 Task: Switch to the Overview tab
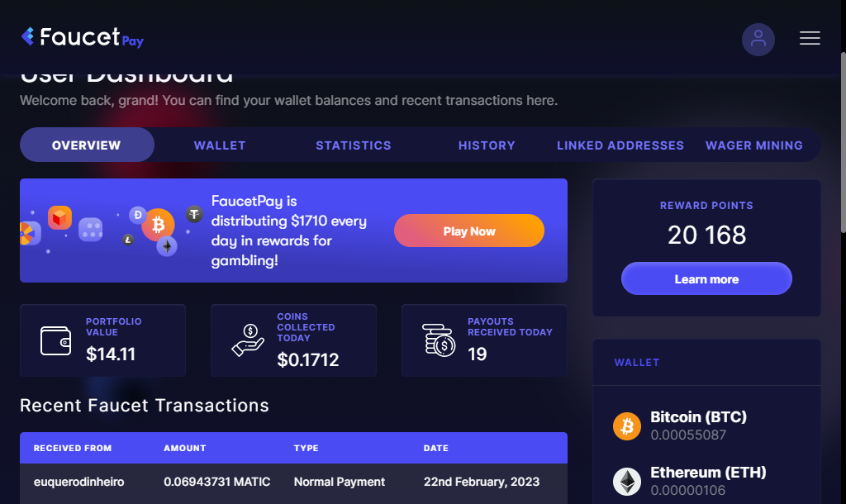click(87, 145)
